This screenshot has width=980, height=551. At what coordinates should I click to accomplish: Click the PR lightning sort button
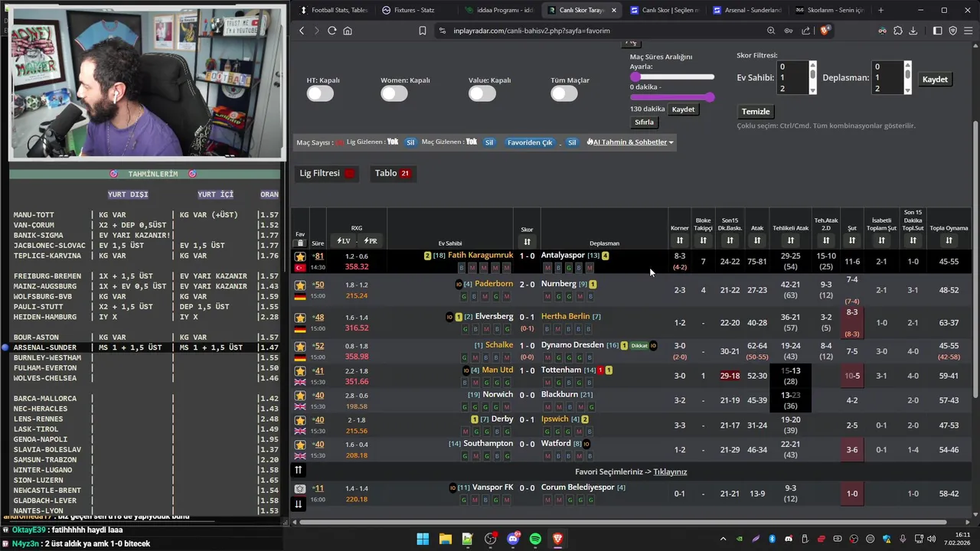[x=371, y=241]
